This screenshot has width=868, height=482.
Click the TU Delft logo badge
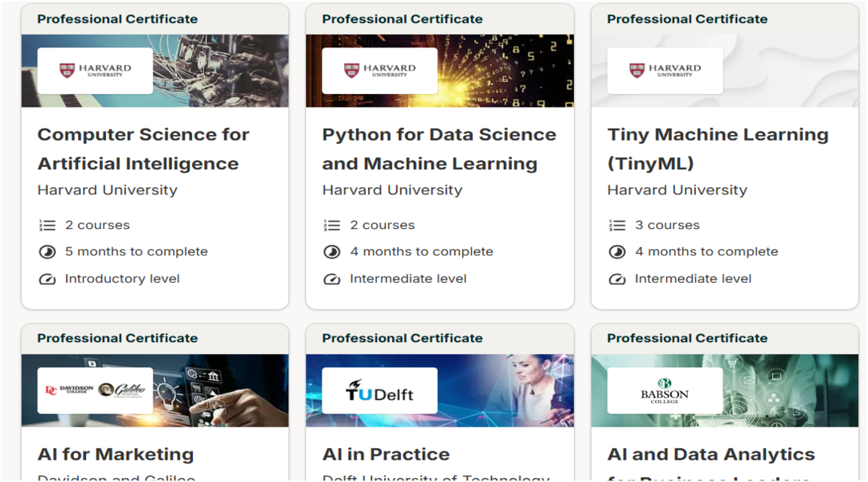(379, 390)
